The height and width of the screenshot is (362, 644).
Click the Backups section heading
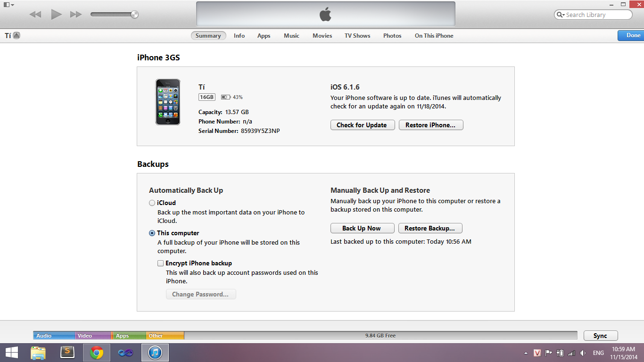click(x=153, y=165)
